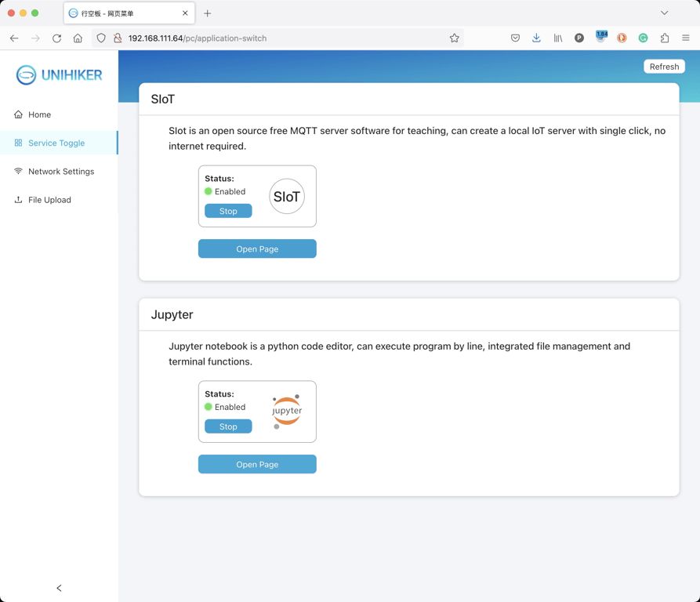700x602 pixels.
Task: Open the Grammarly extension
Action: tap(644, 38)
